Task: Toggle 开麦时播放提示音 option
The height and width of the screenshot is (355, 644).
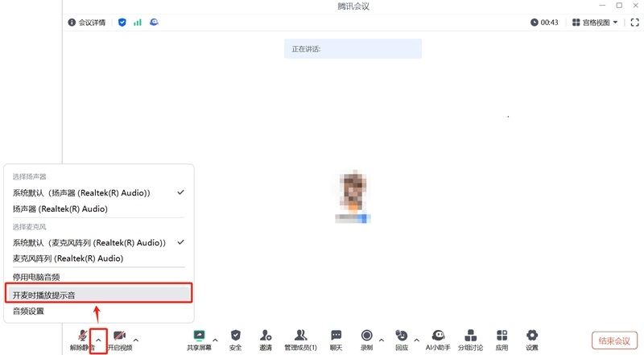Action: click(x=98, y=295)
